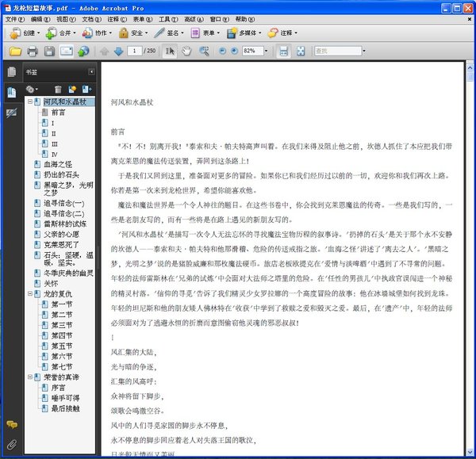Collapse the 龙的复仇 bookmark tree

tap(30, 293)
